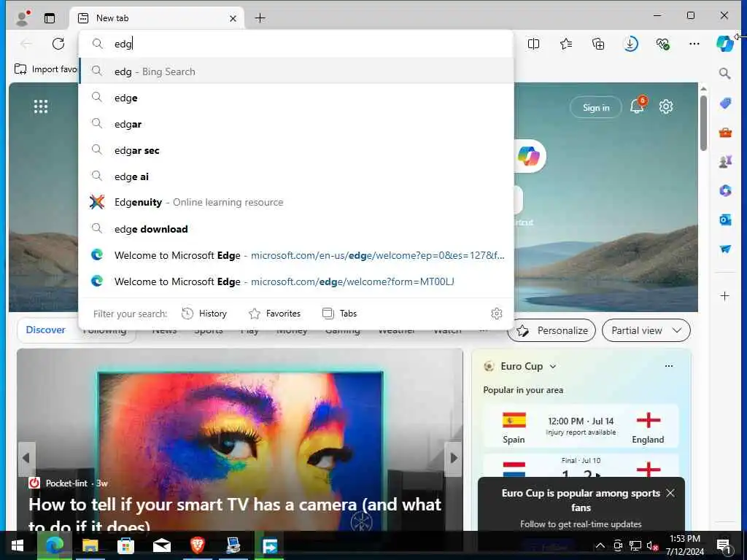747x560 pixels.
Task: Click the page vertical scrollbar thumb
Action: coord(703,122)
